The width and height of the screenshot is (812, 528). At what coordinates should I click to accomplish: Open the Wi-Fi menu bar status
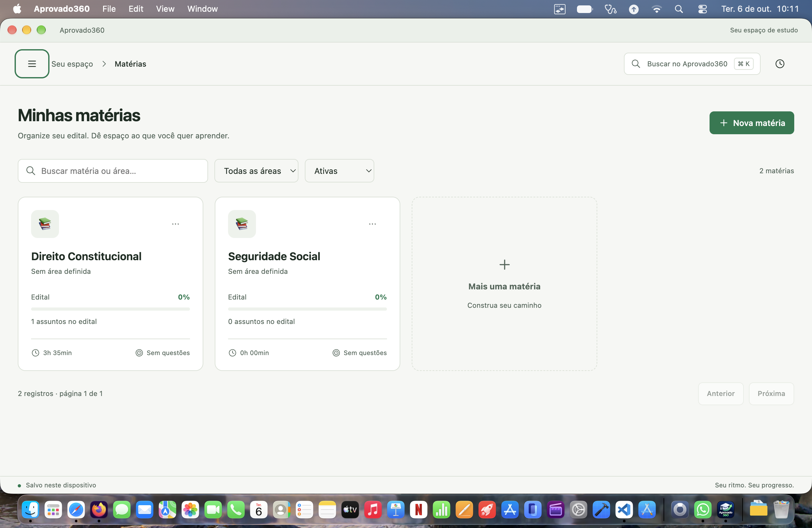coord(657,9)
